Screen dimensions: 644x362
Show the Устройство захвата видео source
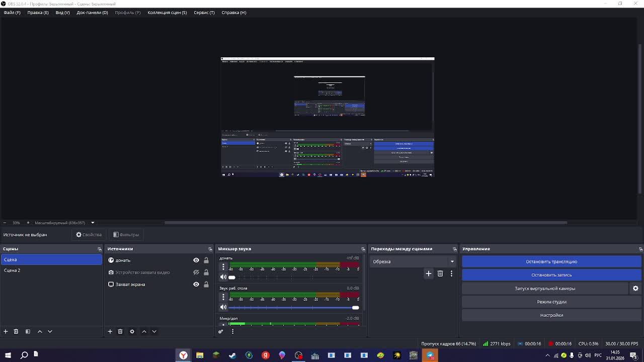196,273
